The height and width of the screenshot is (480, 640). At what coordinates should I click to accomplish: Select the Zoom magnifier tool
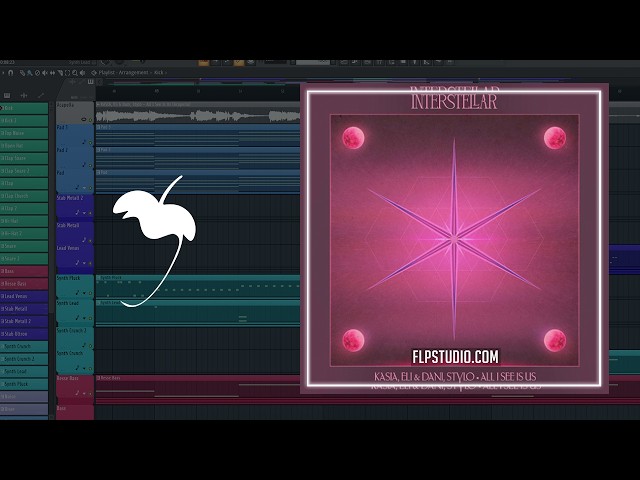[x=75, y=73]
